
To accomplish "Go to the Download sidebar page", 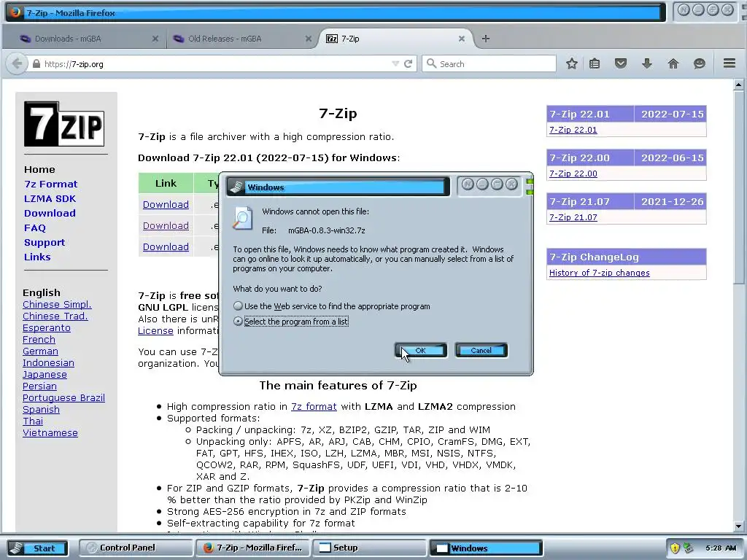I will pos(50,213).
